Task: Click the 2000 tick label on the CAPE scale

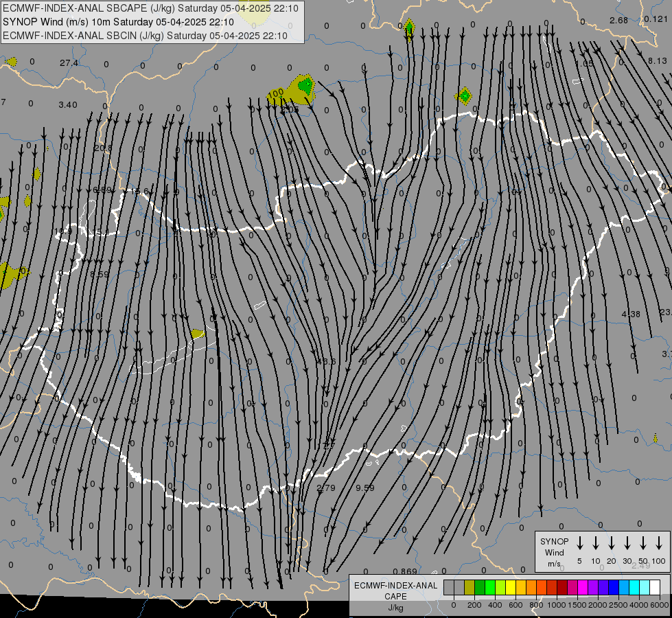Action: pyautogui.click(x=597, y=605)
